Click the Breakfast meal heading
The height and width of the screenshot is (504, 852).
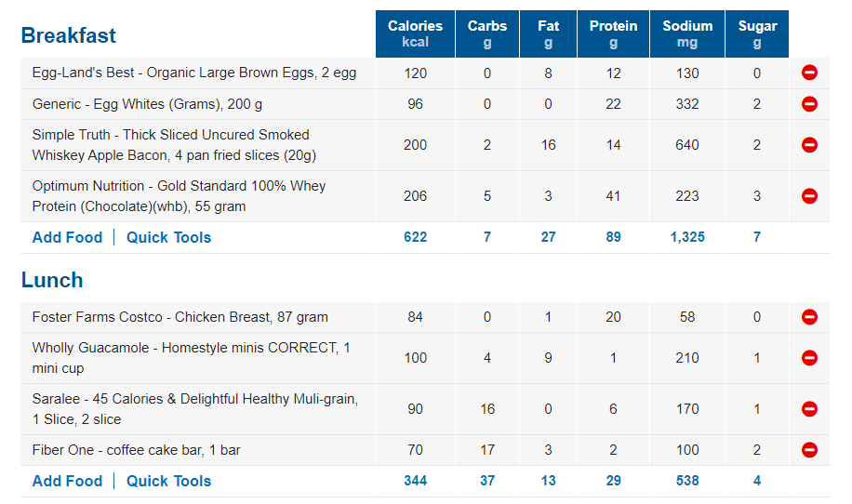point(69,35)
